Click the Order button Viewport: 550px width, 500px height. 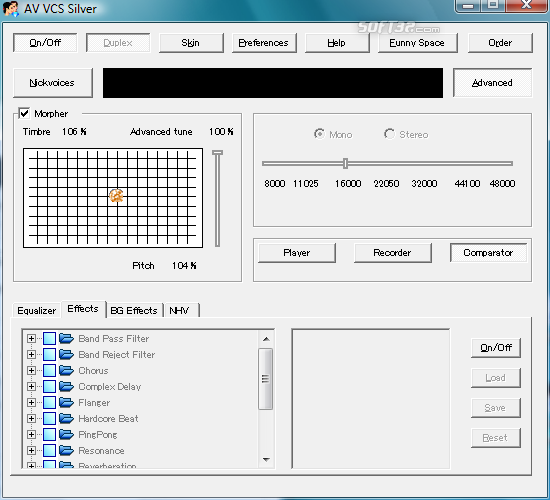click(500, 43)
